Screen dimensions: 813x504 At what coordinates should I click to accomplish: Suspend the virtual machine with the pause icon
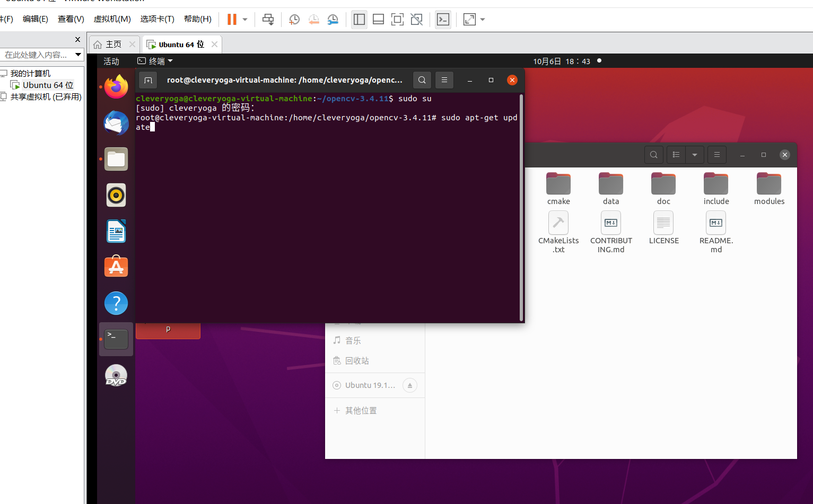point(232,19)
